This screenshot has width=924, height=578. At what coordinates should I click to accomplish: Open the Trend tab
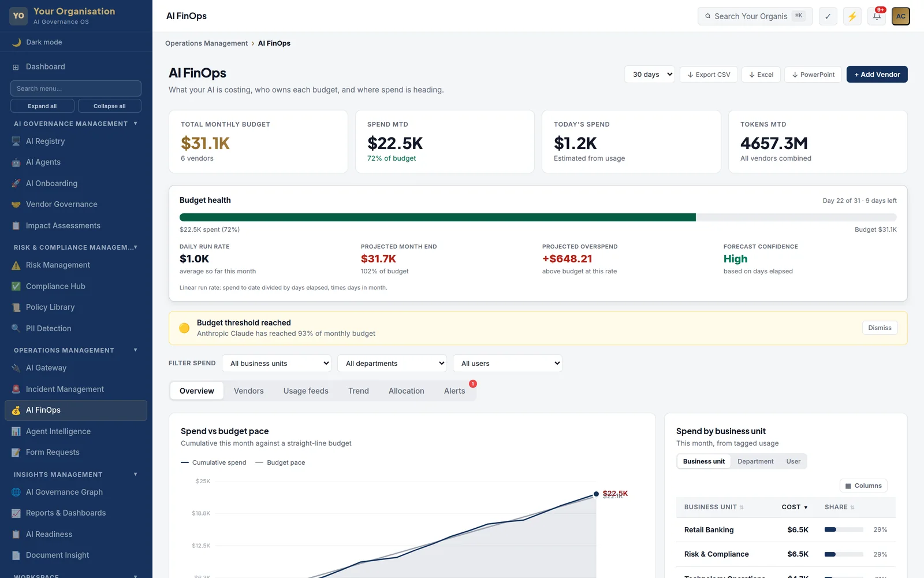point(359,391)
